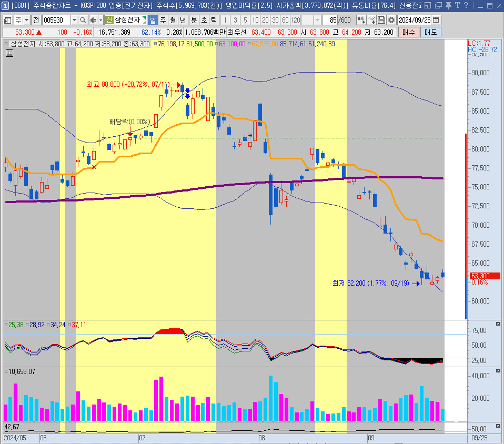The width and height of the screenshot is (504, 444).
Task: Choose interval 5 button
Action: pos(245,21)
